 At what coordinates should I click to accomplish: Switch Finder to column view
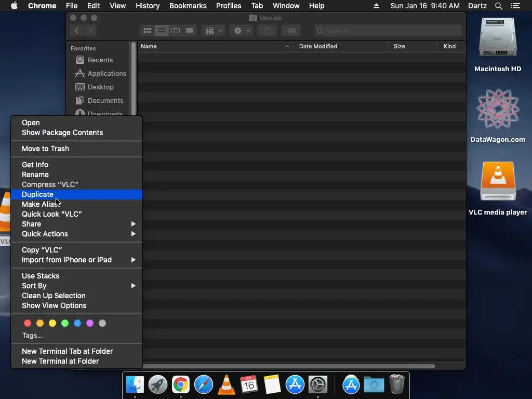coord(176,31)
